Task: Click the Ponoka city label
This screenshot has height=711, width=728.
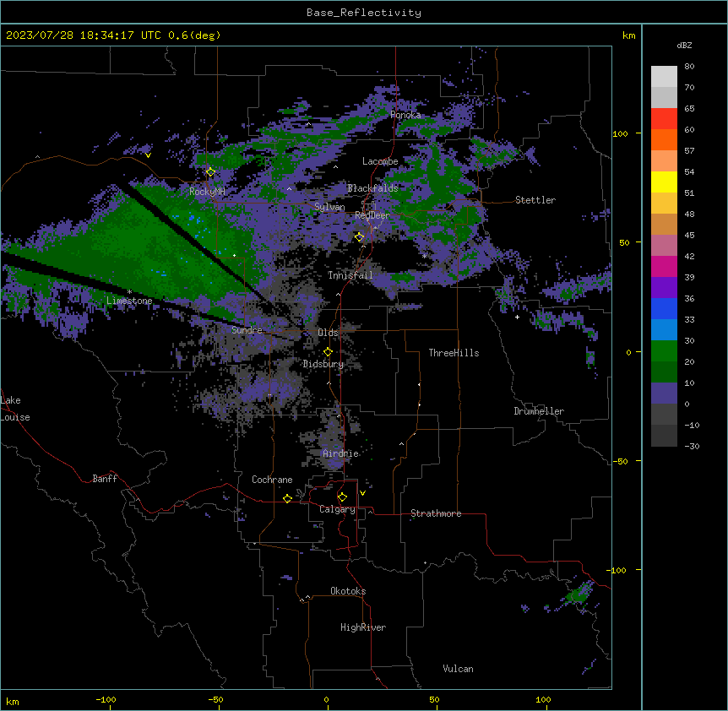Action: tap(405, 115)
